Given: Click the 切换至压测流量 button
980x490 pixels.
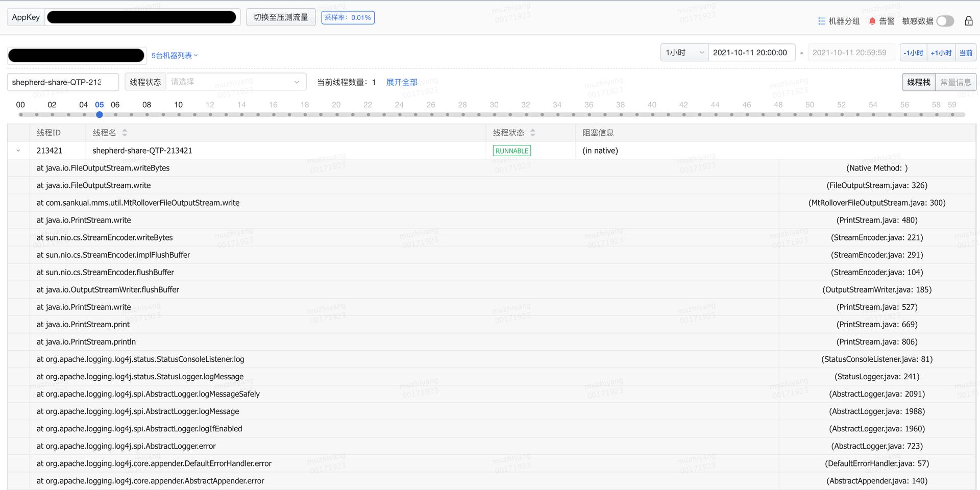Looking at the screenshot, I should tap(281, 16).
